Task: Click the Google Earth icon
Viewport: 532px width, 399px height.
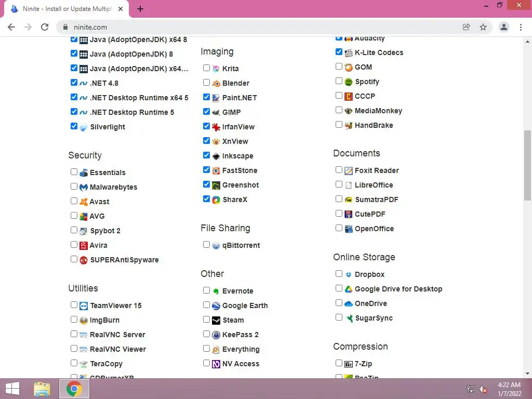Action: (x=216, y=305)
